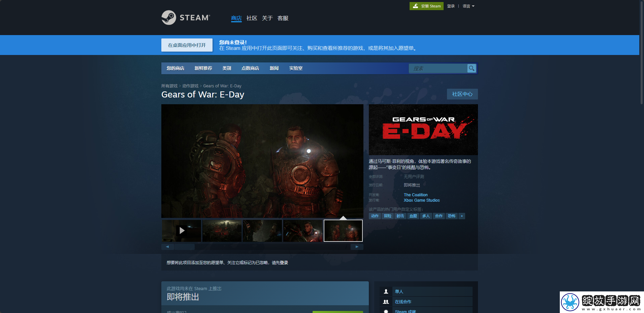Select the 合作 tag
This screenshot has width=644, height=313.
[439, 216]
